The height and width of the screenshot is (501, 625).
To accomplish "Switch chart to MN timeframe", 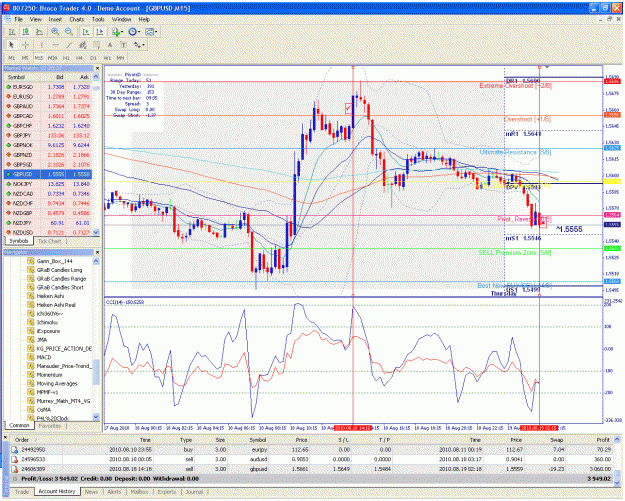I will (120, 58).
